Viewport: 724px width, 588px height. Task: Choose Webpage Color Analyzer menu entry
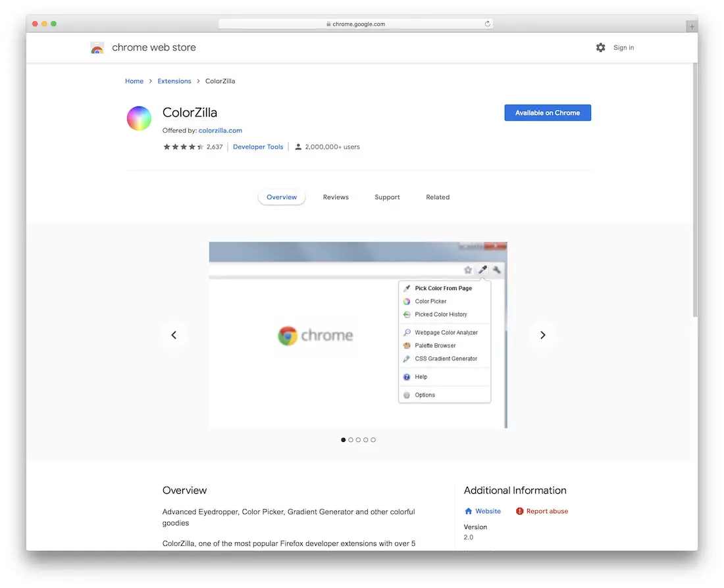click(444, 332)
